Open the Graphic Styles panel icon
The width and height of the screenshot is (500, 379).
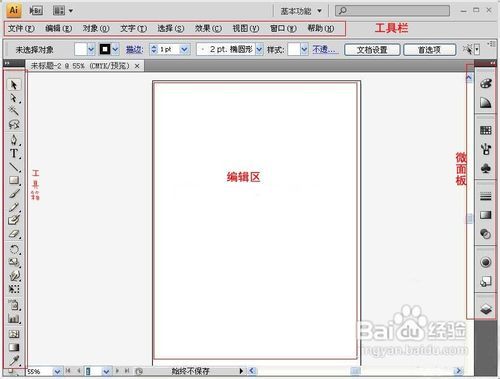click(x=485, y=282)
